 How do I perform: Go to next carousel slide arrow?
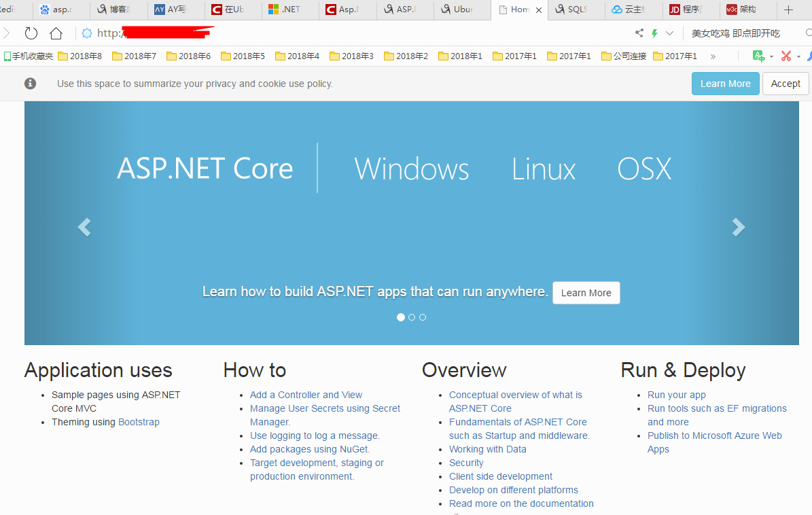click(739, 227)
